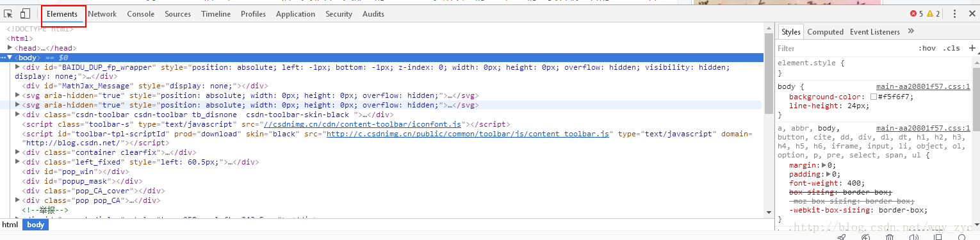Collapse the body element node
Viewport: 980px width, 240px height.
click(x=10, y=58)
